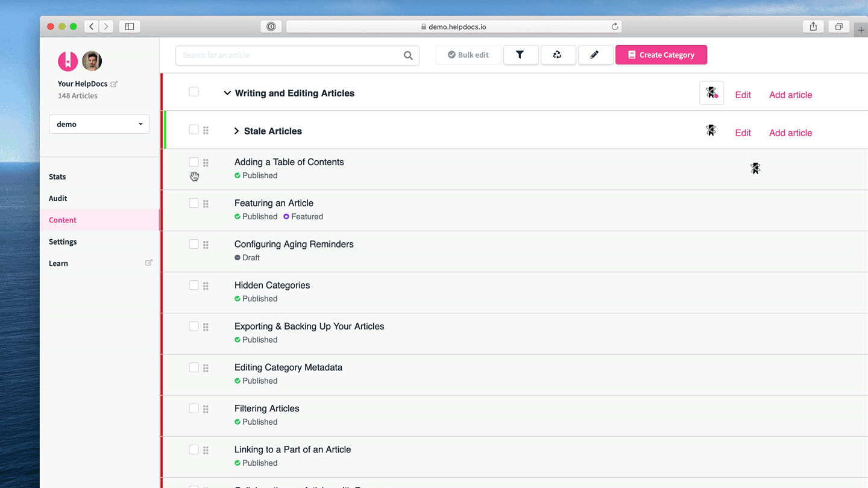The width and height of the screenshot is (868, 488).
Task: Open Hidden Categories article
Action: point(272,285)
